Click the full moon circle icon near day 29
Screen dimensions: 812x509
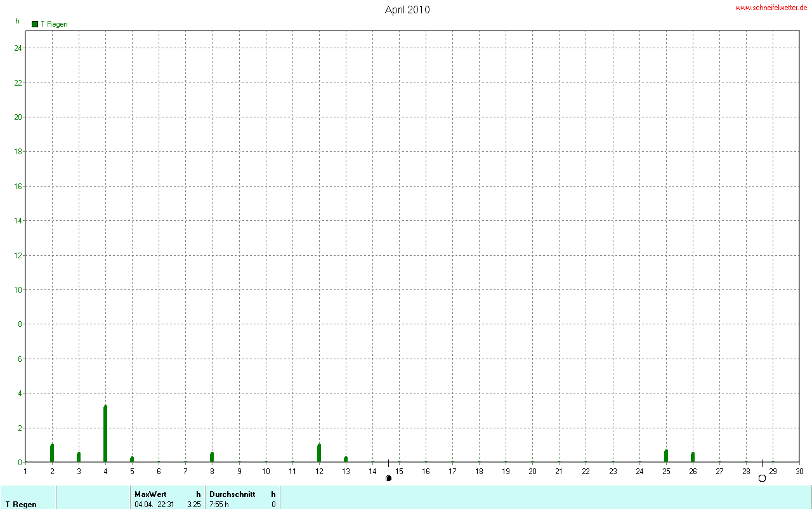(x=762, y=478)
